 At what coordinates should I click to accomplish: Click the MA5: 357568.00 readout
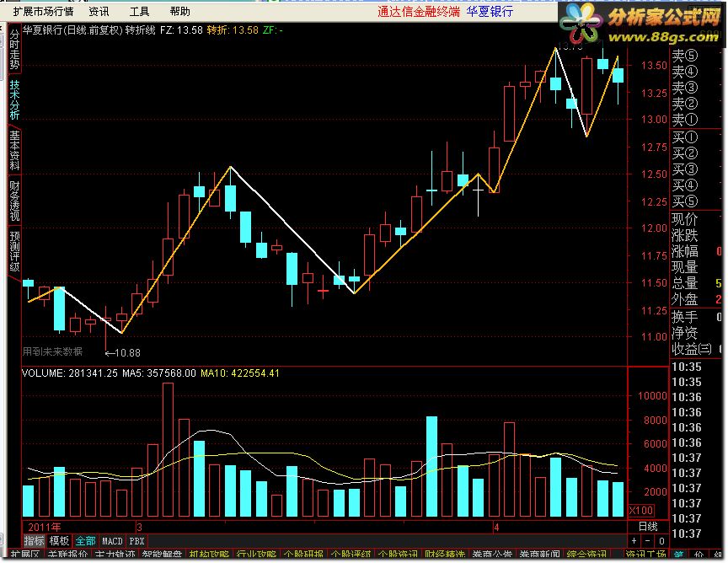point(159,373)
